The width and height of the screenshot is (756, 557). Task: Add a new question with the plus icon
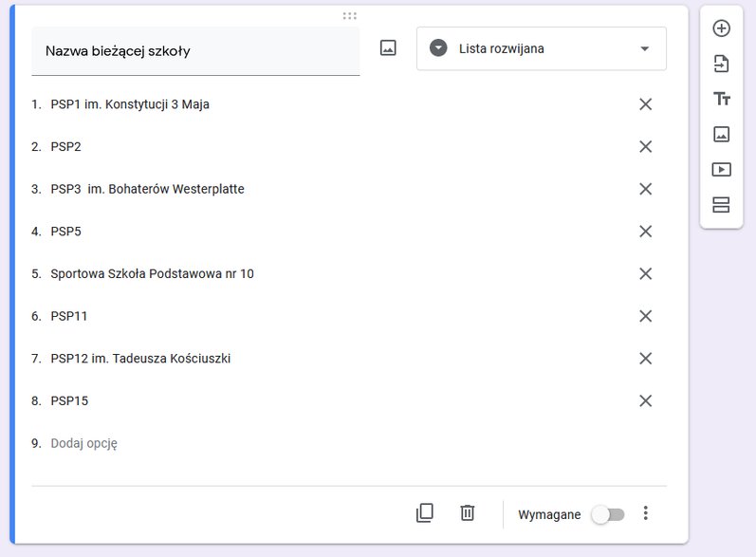721,28
